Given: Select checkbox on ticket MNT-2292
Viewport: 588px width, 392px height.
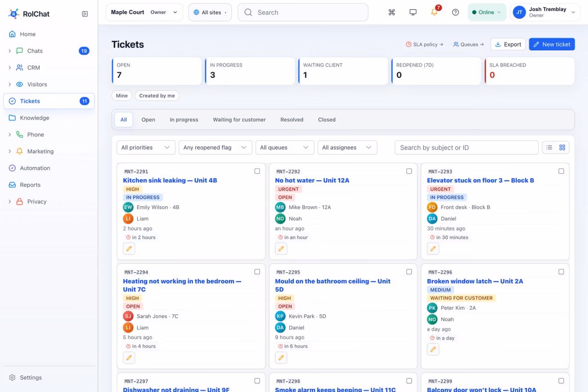Looking at the screenshot, I should (409, 171).
